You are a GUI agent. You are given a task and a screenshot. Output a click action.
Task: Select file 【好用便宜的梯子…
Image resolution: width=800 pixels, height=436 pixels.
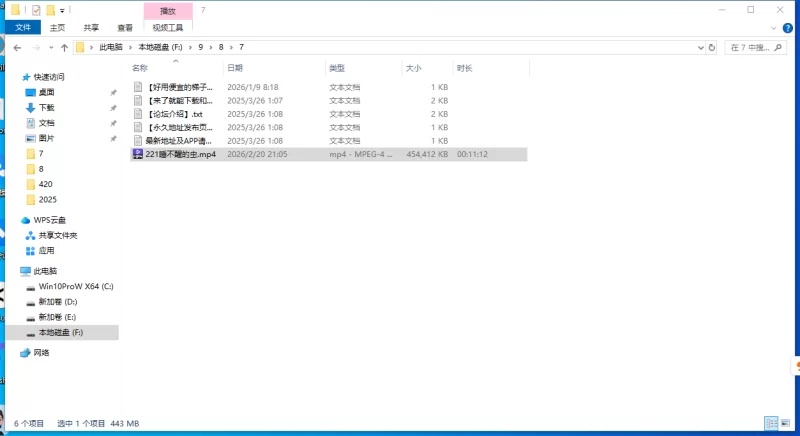(x=329, y=87)
